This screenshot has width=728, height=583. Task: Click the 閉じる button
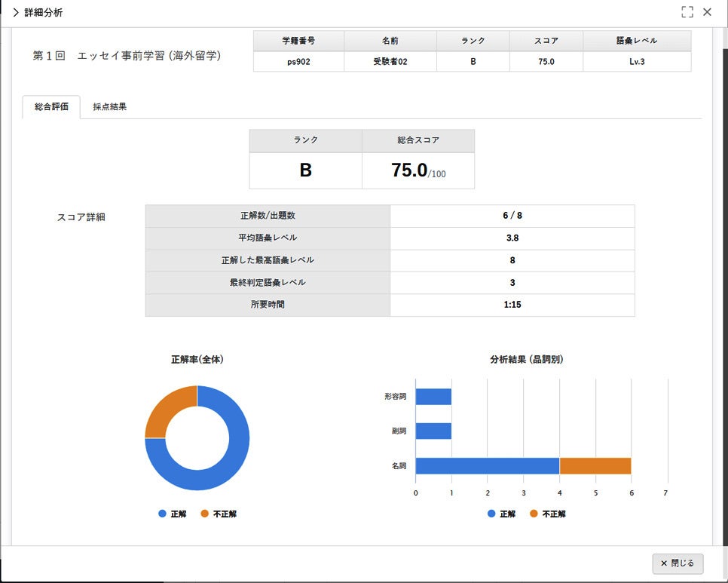tap(678, 563)
